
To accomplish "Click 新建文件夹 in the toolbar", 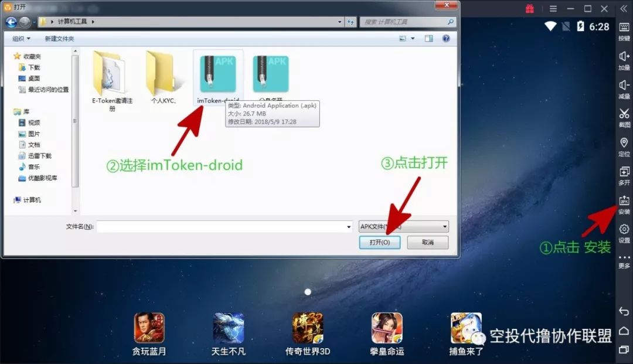I will coord(59,39).
